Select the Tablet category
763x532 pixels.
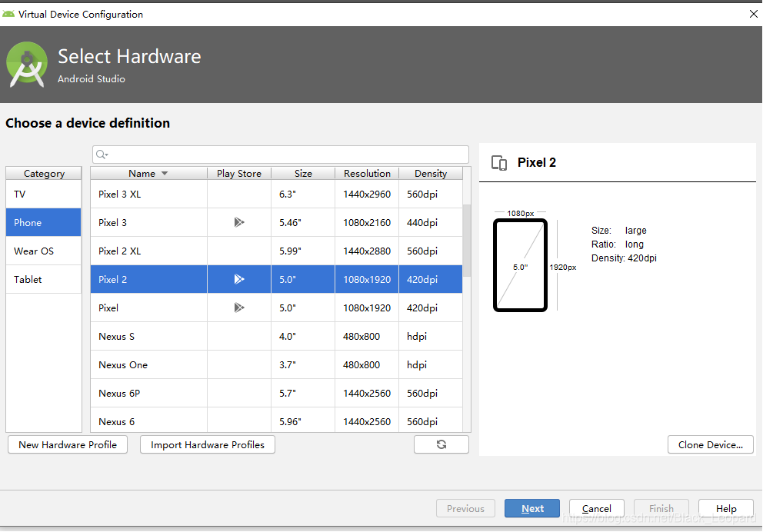tap(43, 279)
